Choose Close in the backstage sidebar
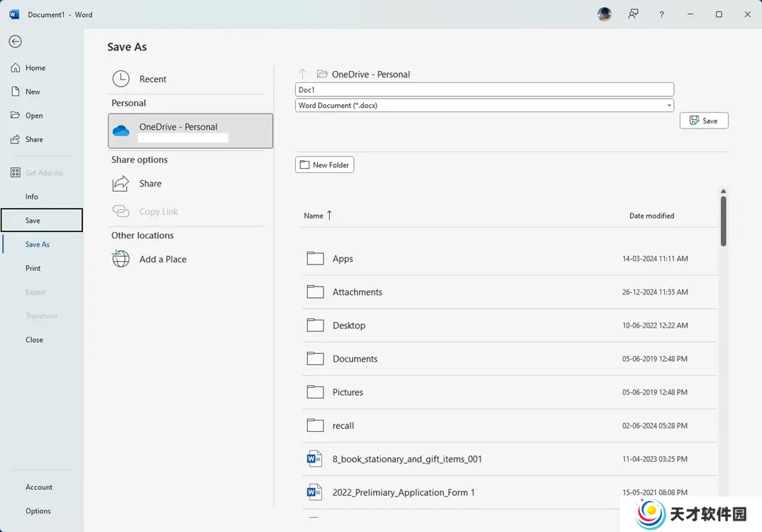 click(x=34, y=340)
